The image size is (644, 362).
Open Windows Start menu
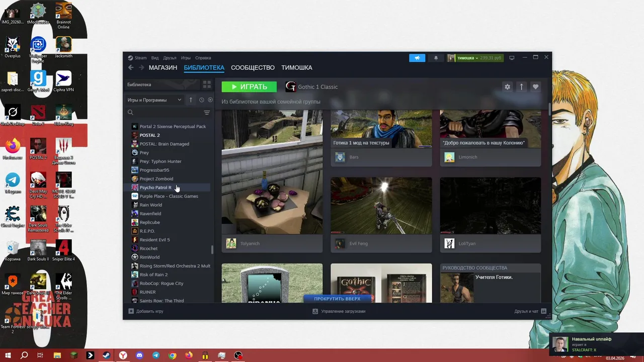(8, 355)
